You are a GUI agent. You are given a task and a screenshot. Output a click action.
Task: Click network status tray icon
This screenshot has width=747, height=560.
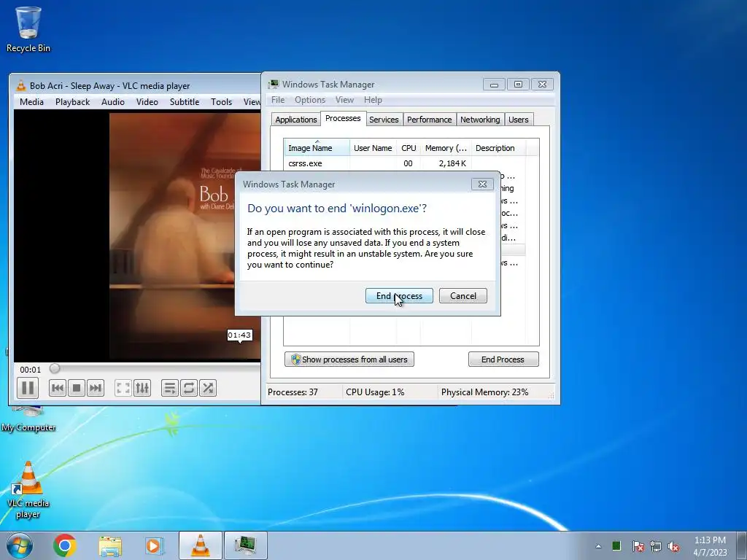pyautogui.click(x=656, y=546)
